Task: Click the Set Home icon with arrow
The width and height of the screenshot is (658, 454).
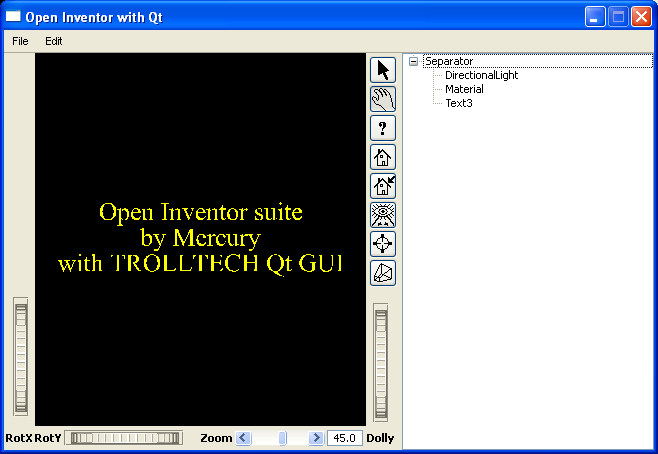Action: (x=383, y=186)
